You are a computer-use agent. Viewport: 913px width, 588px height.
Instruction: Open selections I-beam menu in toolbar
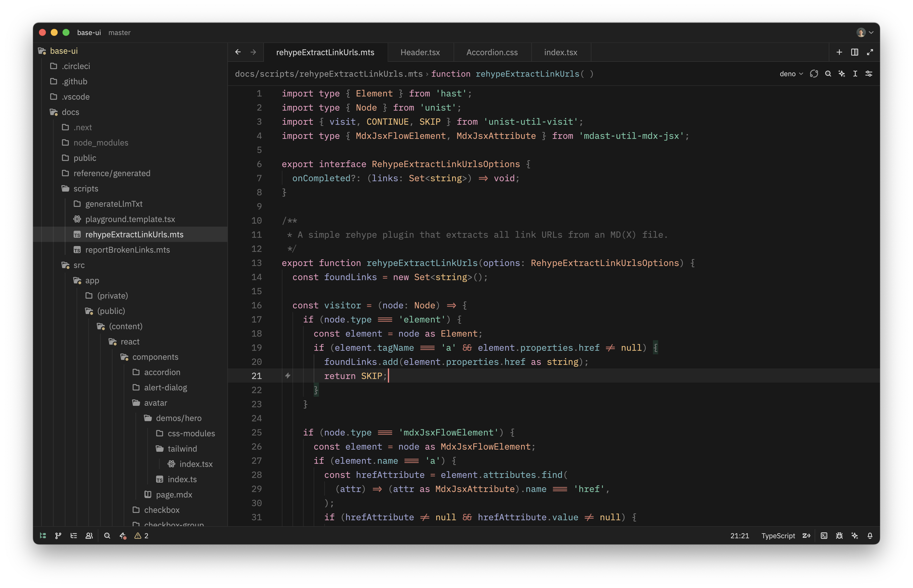[x=855, y=74]
